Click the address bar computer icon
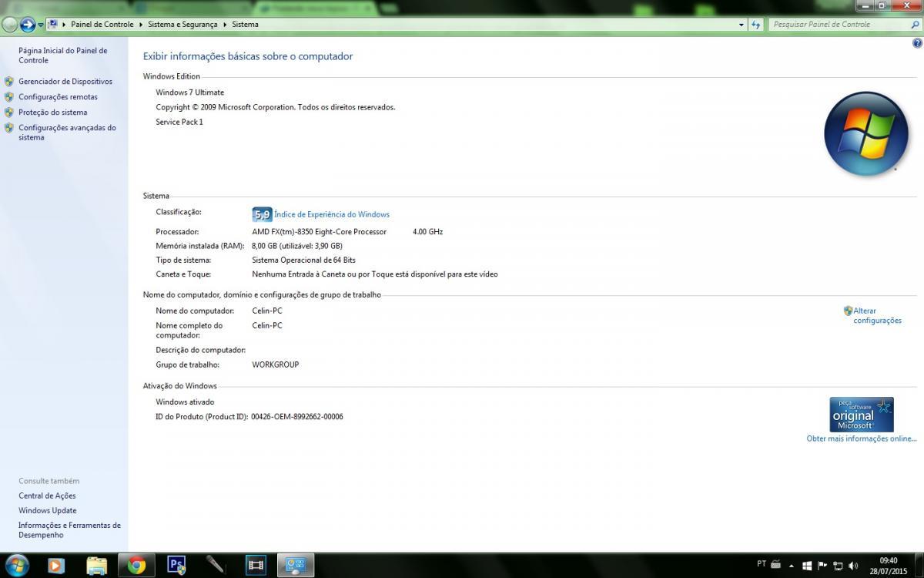 pyautogui.click(x=53, y=24)
